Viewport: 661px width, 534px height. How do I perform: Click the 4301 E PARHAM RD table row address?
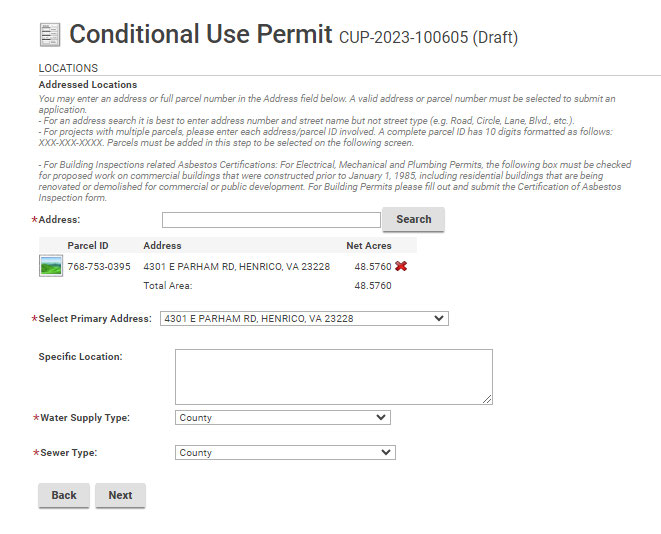[236, 267]
